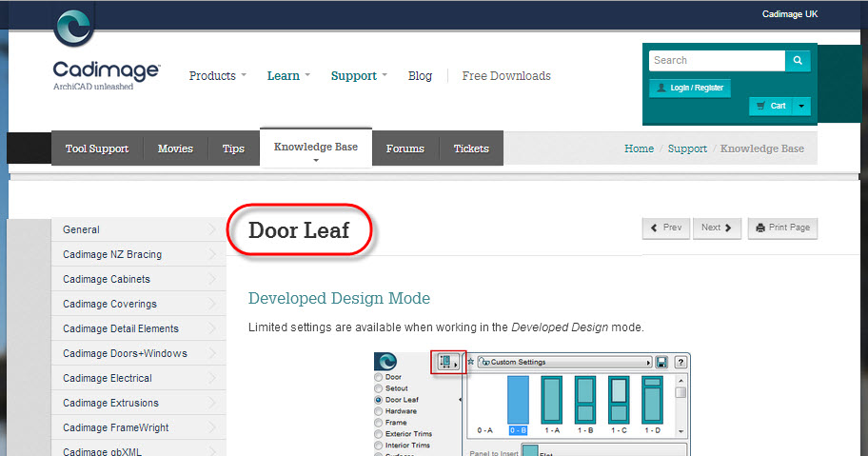Switch to the Tickets tab

pyautogui.click(x=471, y=149)
